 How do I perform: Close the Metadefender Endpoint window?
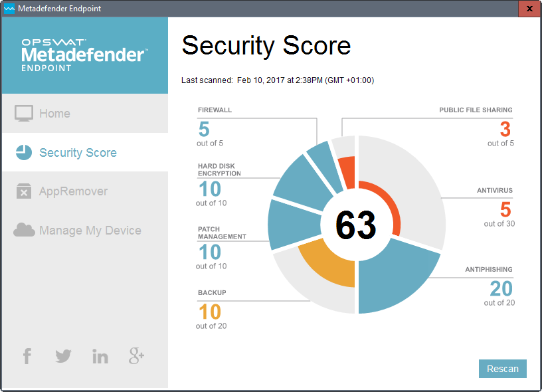click(529, 9)
